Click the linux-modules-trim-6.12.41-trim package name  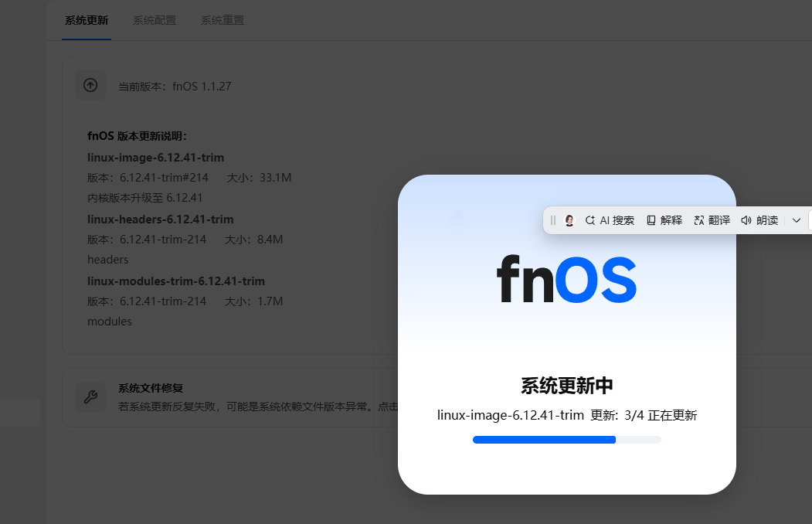pos(176,281)
